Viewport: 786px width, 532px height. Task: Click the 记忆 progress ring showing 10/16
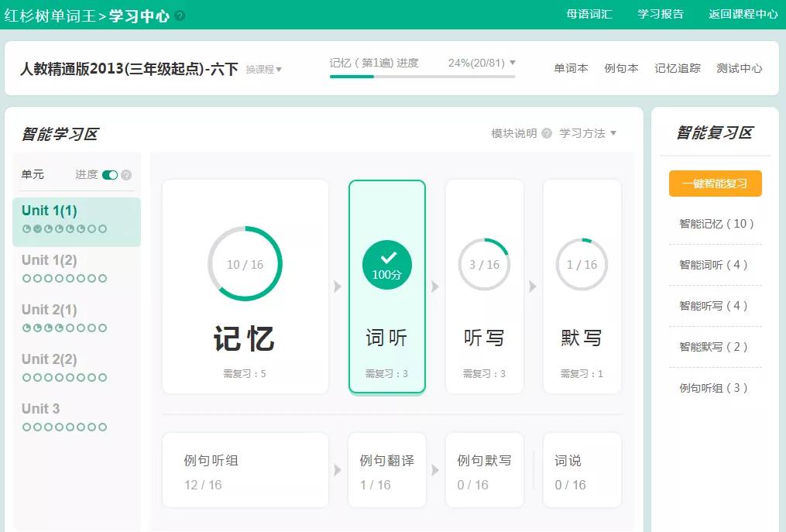(245, 264)
